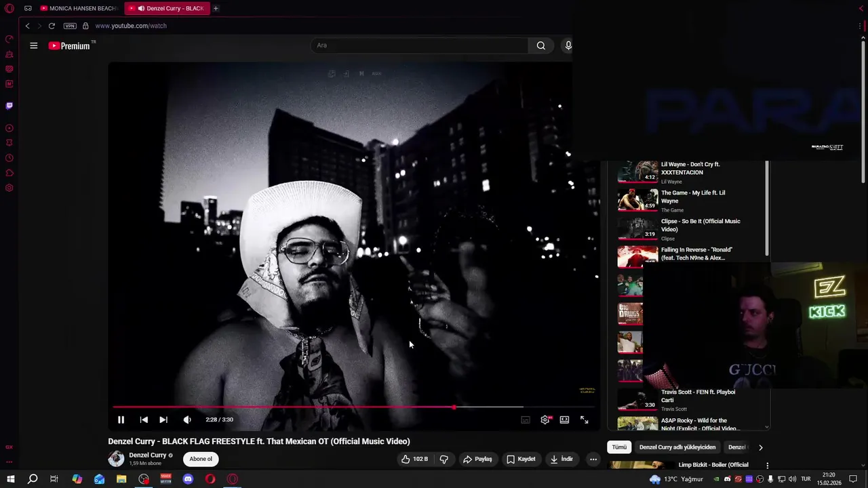Screen dimensions: 868x488
Task: Focus the 'Ara' search field
Action: 419,45
